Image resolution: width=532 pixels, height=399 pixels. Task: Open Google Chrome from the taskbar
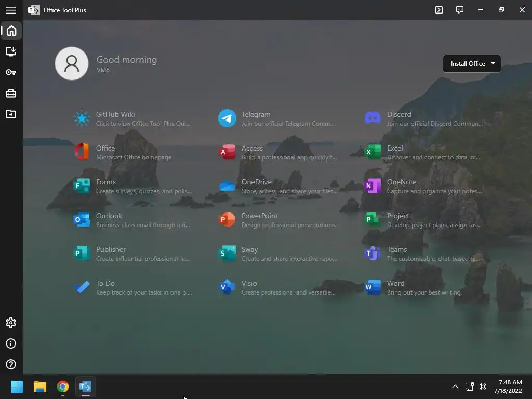[x=63, y=387]
